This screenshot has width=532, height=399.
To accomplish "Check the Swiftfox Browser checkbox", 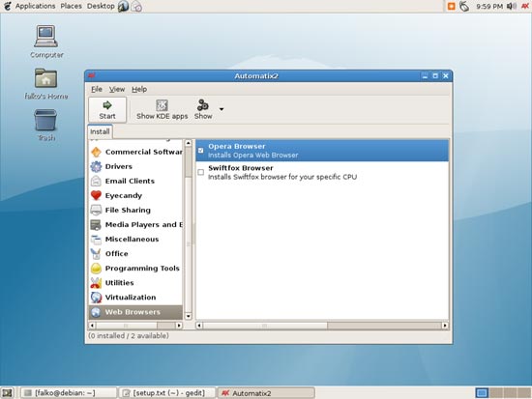I will (201, 172).
